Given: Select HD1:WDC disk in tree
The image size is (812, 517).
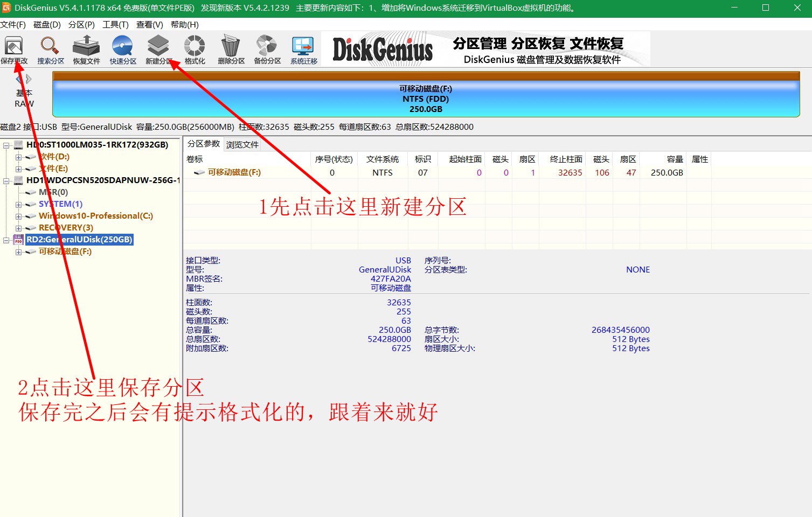Looking at the screenshot, I should click(102, 180).
